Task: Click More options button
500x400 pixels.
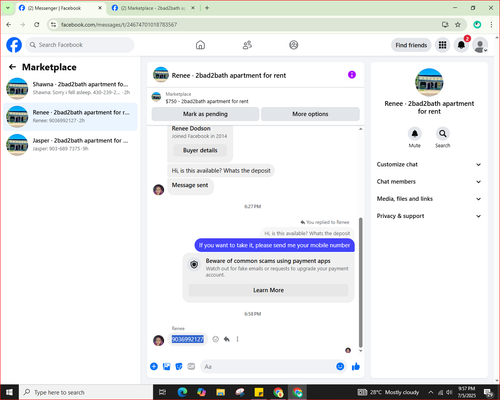Action: pos(310,114)
